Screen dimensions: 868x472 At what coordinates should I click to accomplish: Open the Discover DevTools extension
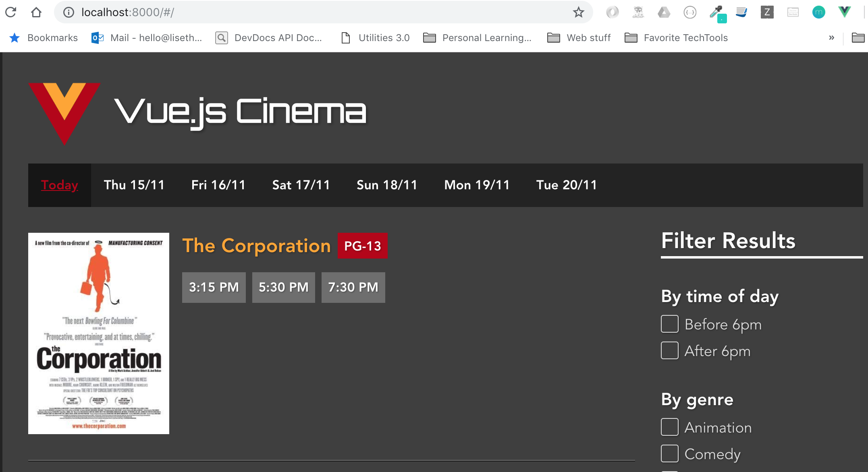click(x=793, y=12)
